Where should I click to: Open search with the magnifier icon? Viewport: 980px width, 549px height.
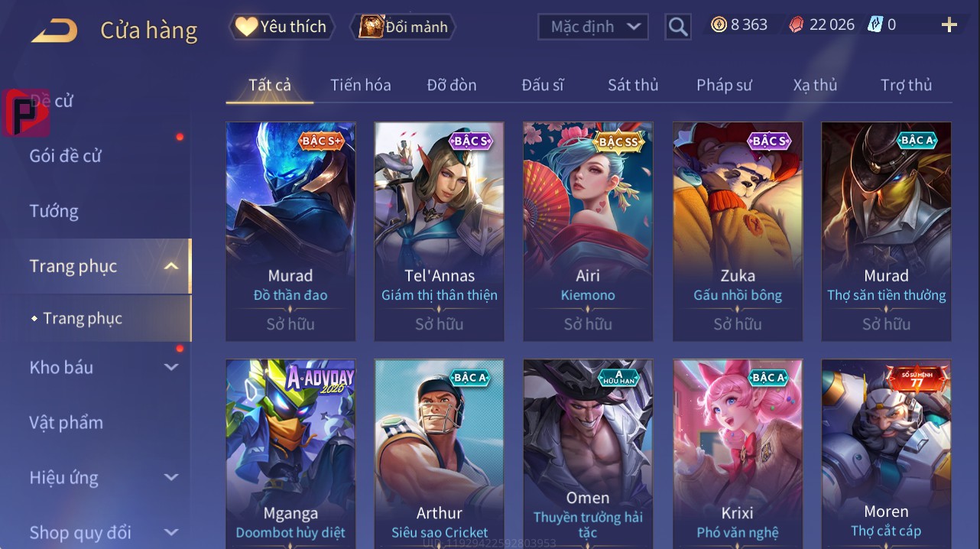pos(678,28)
